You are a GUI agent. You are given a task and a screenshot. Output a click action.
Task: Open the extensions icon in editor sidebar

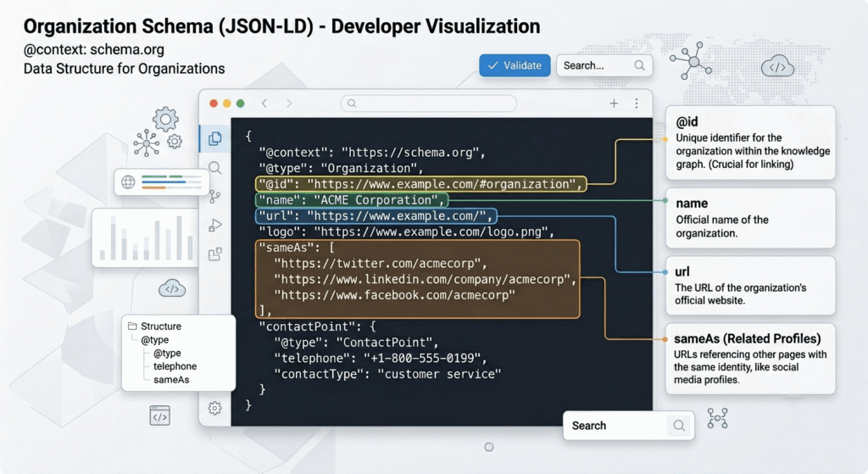[214, 254]
